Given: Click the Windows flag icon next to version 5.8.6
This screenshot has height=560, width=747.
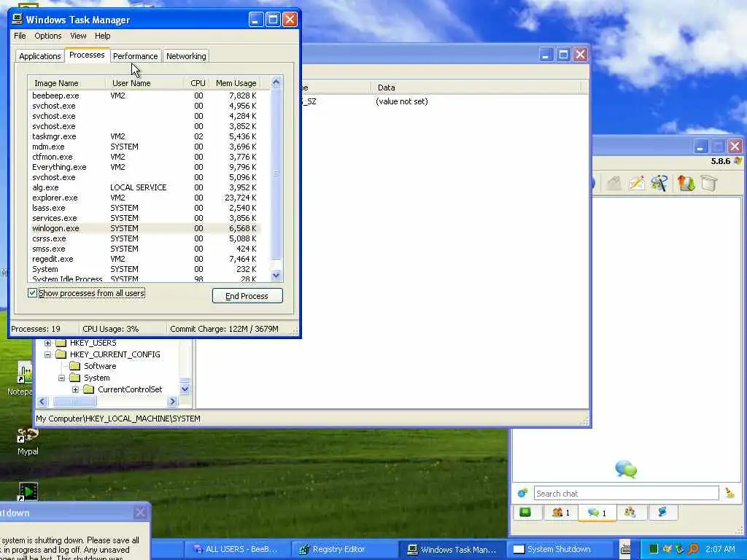Looking at the screenshot, I should (738, 160).
